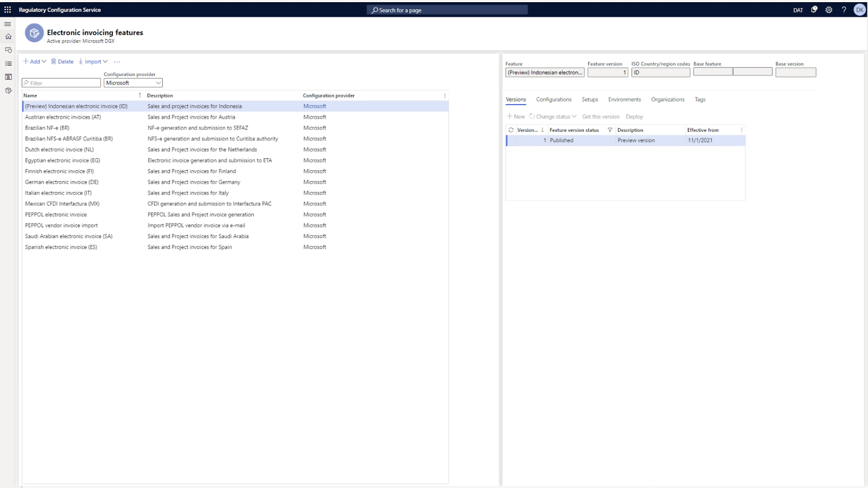Image resolution: width=868 pixels, height=488 pixels.
Task: Open notifications in the top bar
Action: 814,10
